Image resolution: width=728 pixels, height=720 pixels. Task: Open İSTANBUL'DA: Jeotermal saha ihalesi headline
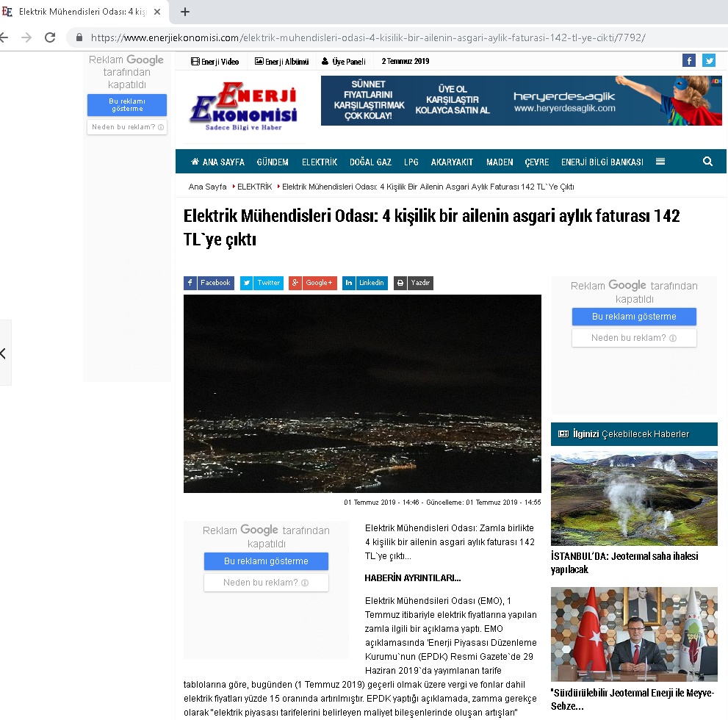click(x=624, y=563)
